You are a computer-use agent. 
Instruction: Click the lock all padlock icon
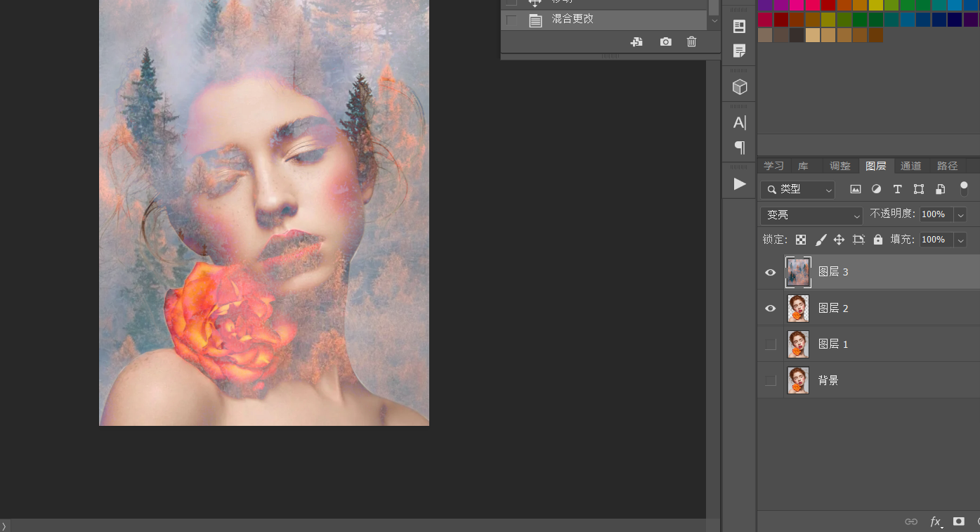click(877, 240)
